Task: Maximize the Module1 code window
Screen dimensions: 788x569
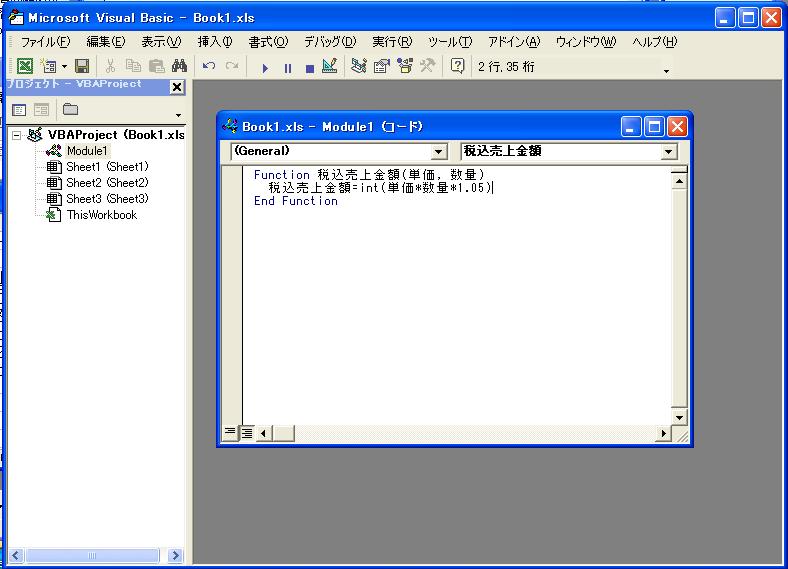Action: coord(654,127)
